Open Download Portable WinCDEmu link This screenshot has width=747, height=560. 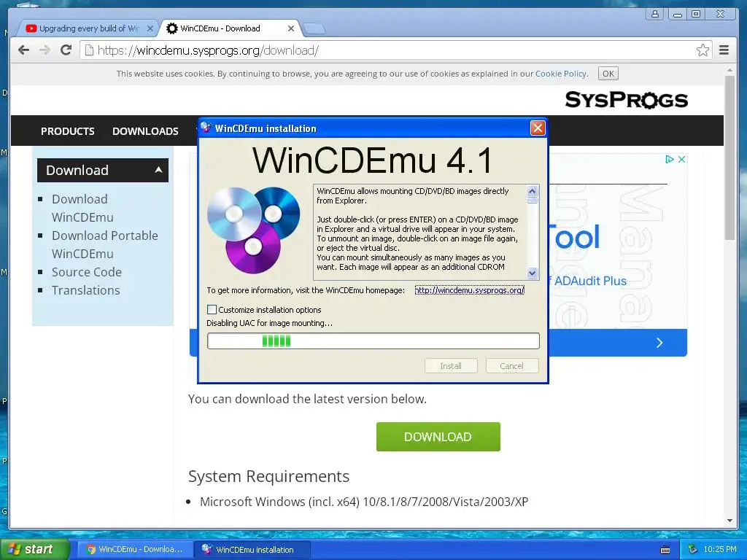(x=105, y=244)
